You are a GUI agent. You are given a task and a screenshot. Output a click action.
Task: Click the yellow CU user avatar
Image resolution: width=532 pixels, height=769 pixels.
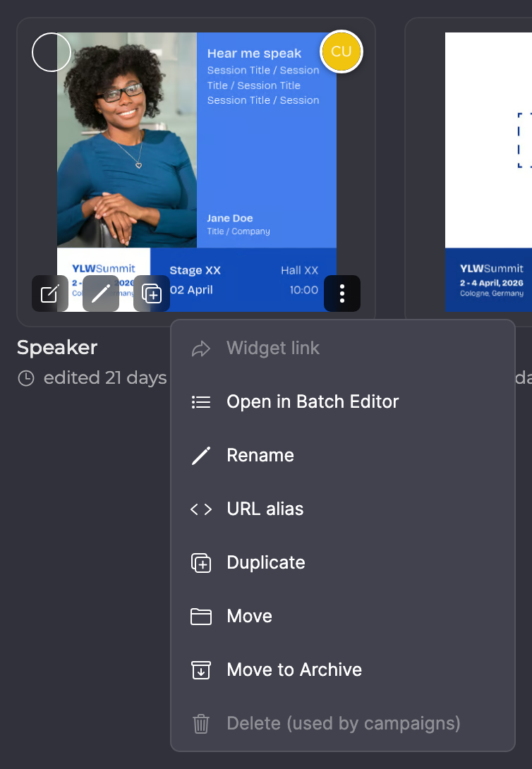click(x=341, y=52)
